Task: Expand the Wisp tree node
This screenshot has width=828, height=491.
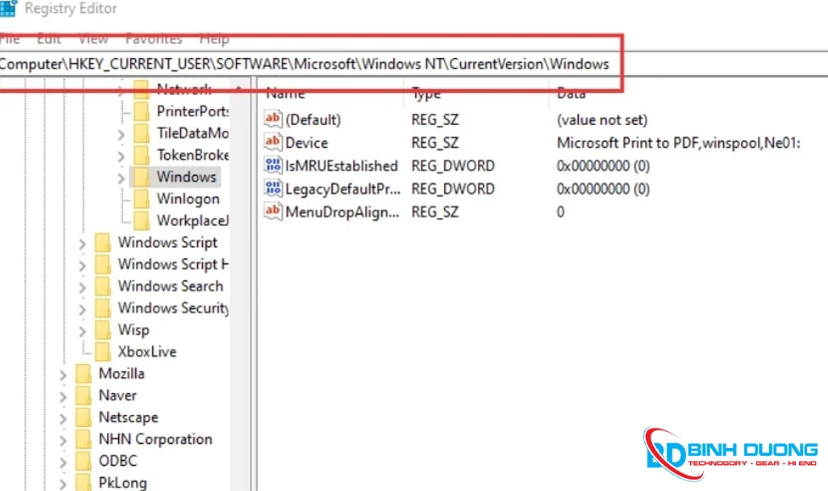Action: pyautogui.click(x=82, y=332)
